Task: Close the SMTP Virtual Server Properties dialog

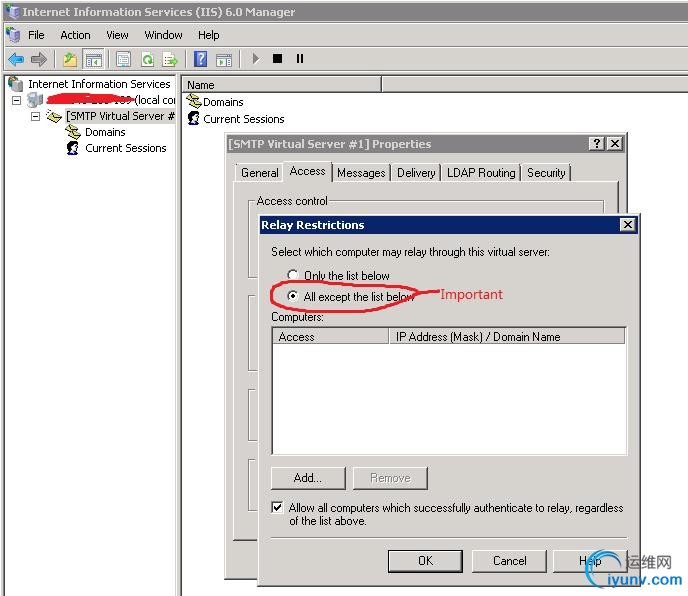Action: [615, 144]
